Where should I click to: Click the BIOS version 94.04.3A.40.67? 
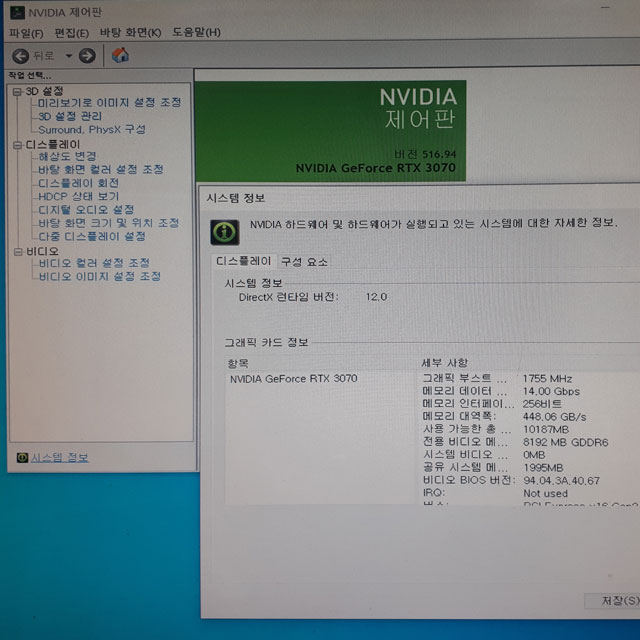pyautogui.click(x=562, y=480)
